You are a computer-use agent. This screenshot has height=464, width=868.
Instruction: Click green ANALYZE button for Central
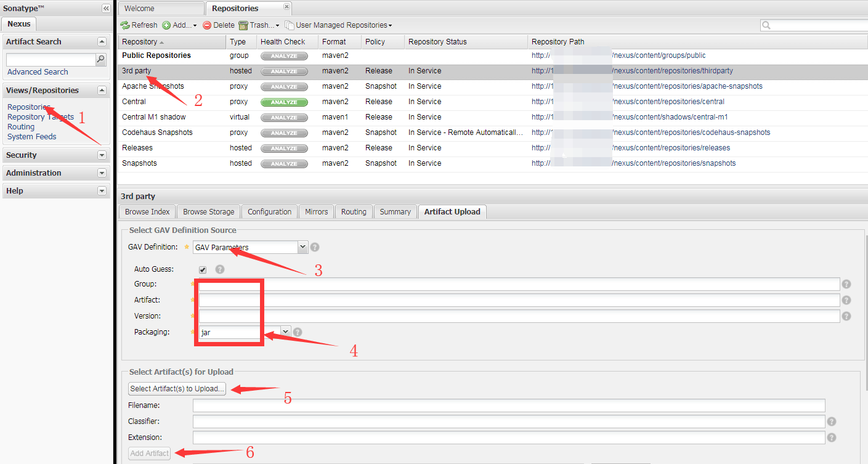point(284,102)
